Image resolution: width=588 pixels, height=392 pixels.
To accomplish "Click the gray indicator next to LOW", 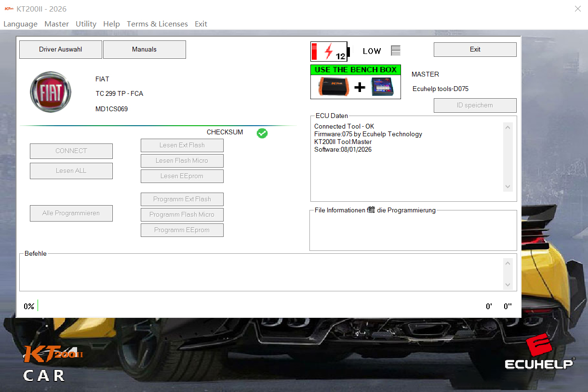I will point(396,51).
